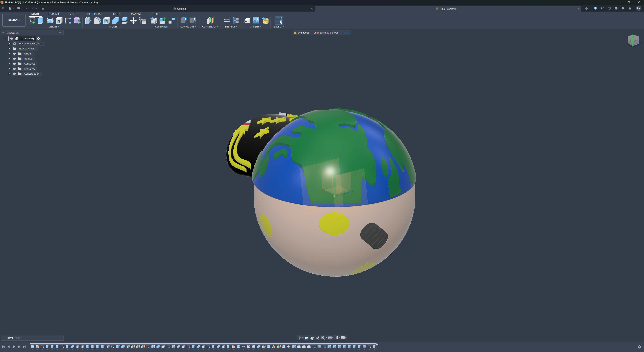Choose the Insert Mesh tool
644x352 pixels.
265,20
